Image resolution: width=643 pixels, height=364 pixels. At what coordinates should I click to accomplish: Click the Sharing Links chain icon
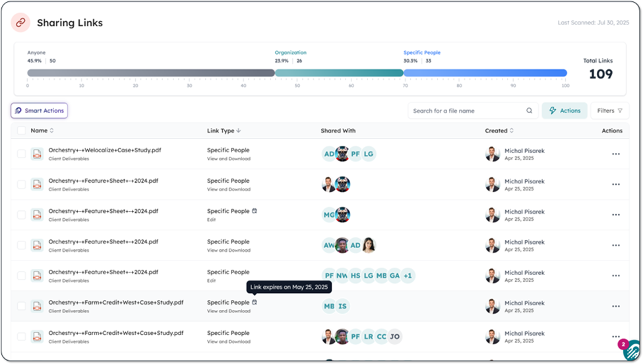[x=20, y=22]
